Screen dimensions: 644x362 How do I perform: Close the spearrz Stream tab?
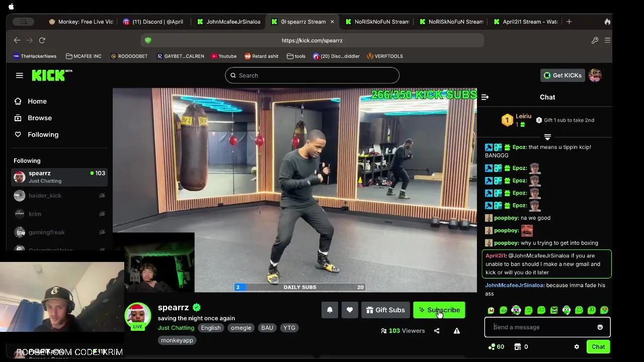coord(332,22)
